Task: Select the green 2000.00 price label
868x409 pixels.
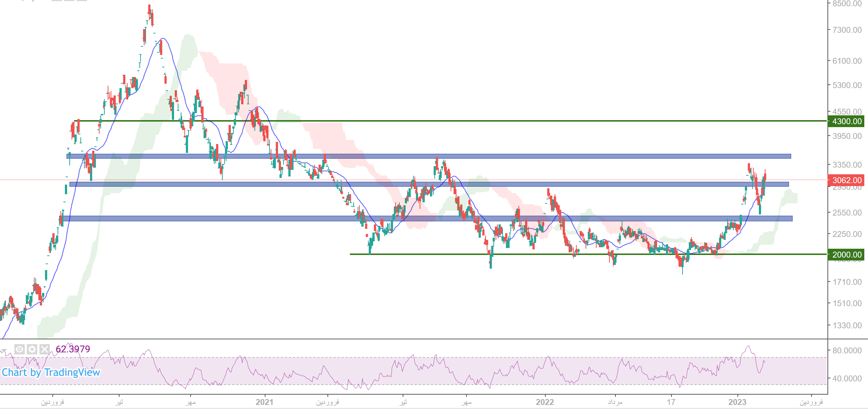Action: pyautogui.click(x=847, y=255)
